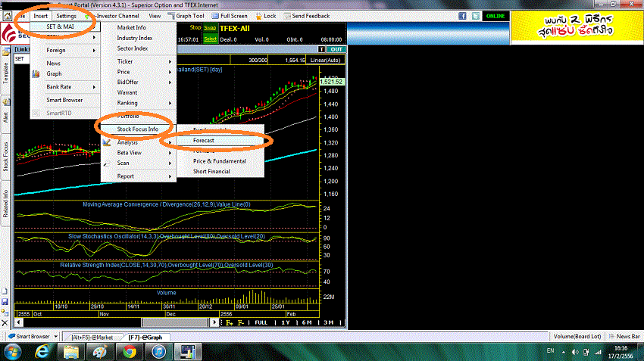The image size is (644, 361).
Task: Click the OUT button
Action: (x=336, y=49)
